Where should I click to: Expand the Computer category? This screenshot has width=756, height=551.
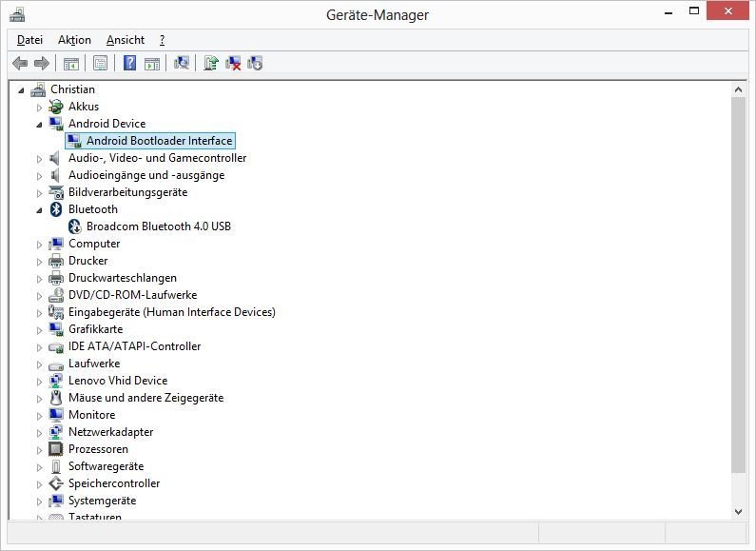[40, 245]
